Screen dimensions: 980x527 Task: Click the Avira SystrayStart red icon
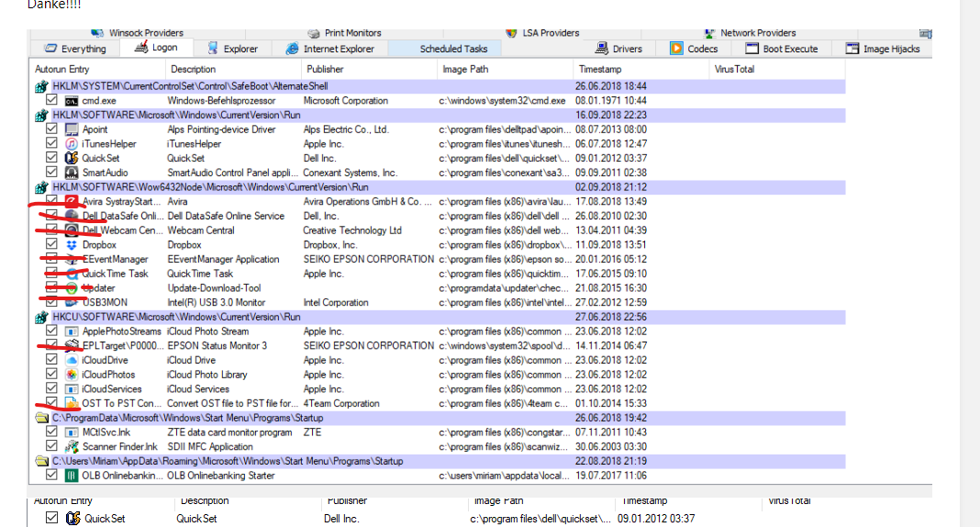pos(72,201)
